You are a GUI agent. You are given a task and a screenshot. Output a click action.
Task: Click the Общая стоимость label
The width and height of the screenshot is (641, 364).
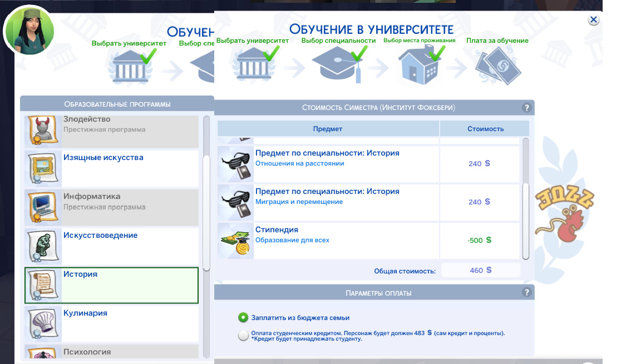pyautogui.click(x=405, y=271)
